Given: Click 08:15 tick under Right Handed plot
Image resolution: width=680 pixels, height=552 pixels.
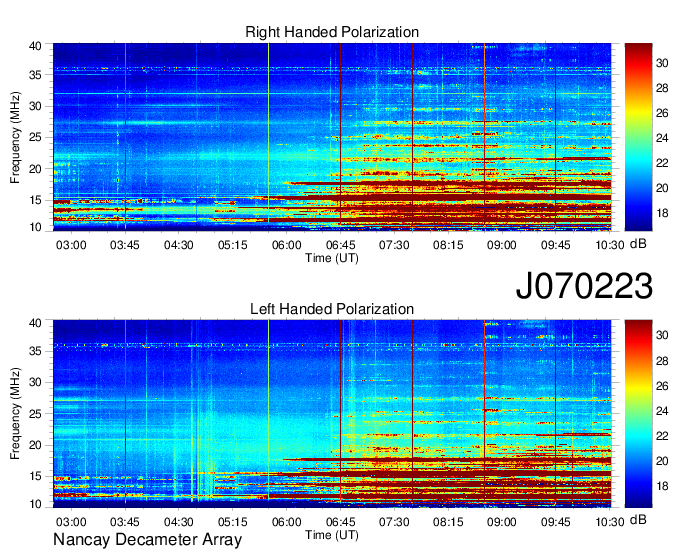Looking at the screenshot, I should click(x=448, y=245).
